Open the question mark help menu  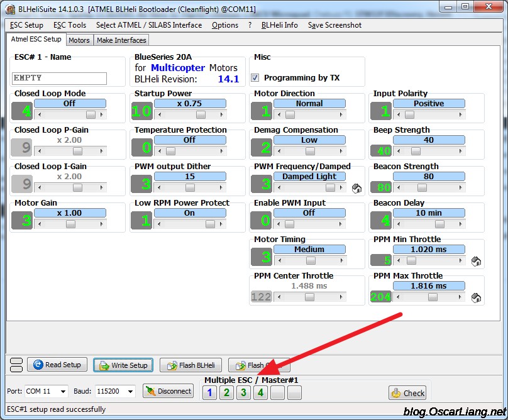[x=250, y=25]
